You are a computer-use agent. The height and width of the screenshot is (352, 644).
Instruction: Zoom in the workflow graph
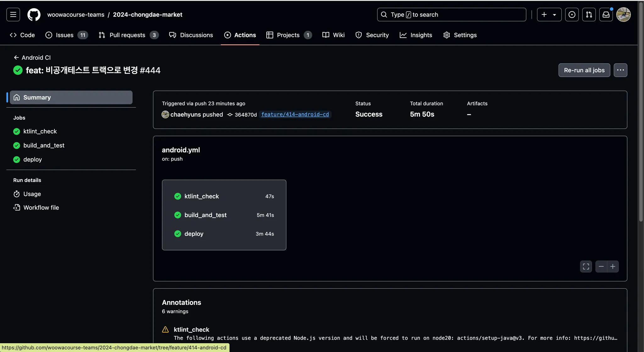pos(613,267)
